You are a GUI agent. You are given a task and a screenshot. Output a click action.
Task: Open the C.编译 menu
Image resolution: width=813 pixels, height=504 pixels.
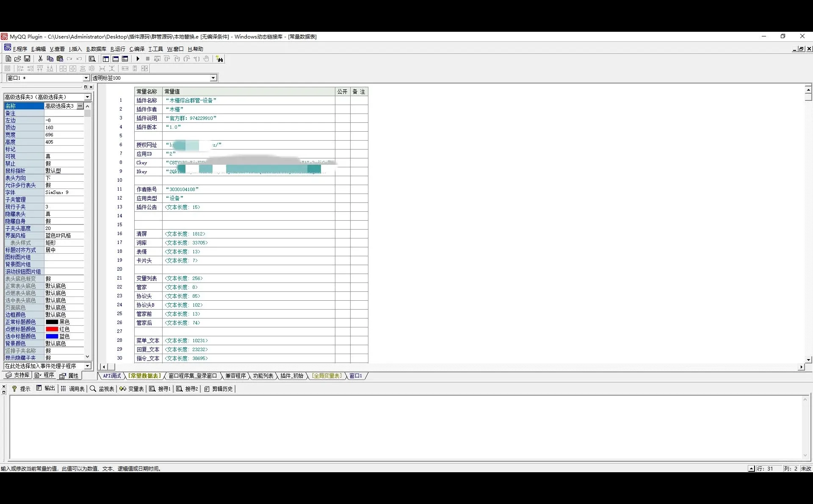pyautogui.click(x=137, y=49)
